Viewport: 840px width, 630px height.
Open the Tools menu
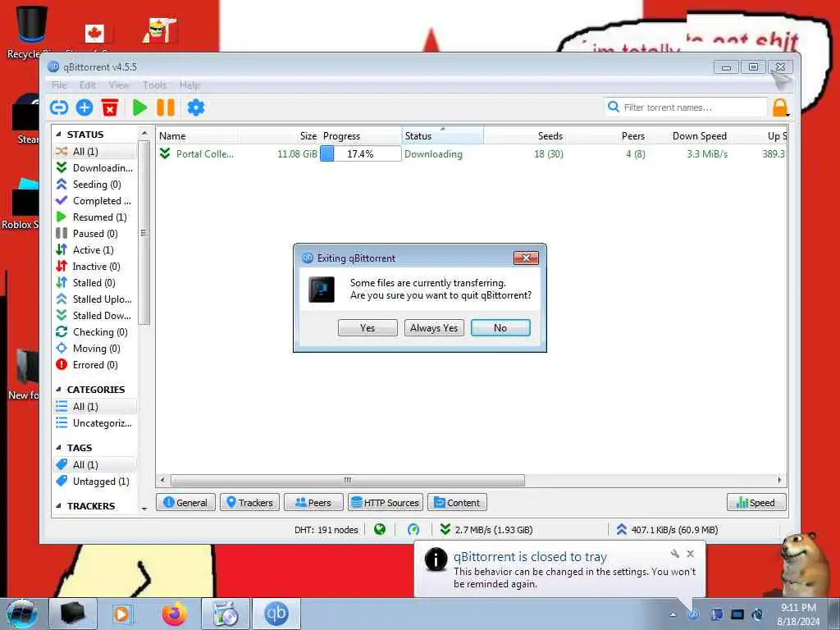coord(155,85)
